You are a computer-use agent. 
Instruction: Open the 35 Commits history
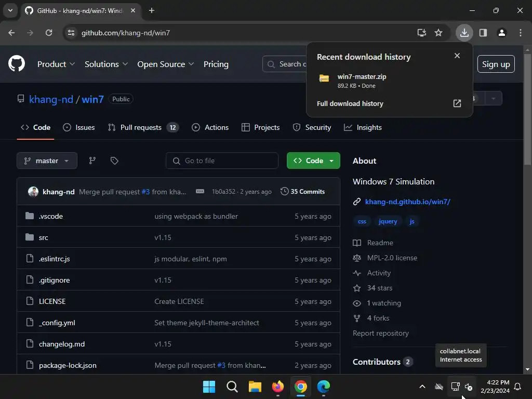[x=303, y=192]
